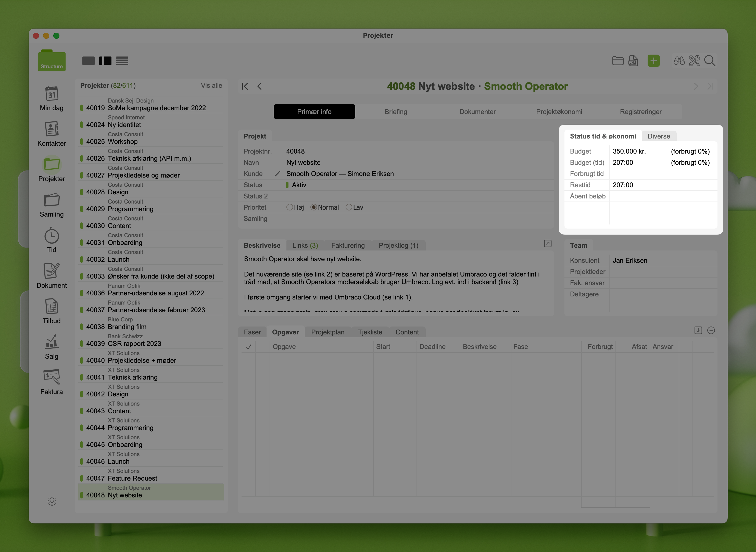Viewport: 756px width, 552px height.
Task: Click the PDF export icon
Action: pyautogui.click(x=633, y=61)
